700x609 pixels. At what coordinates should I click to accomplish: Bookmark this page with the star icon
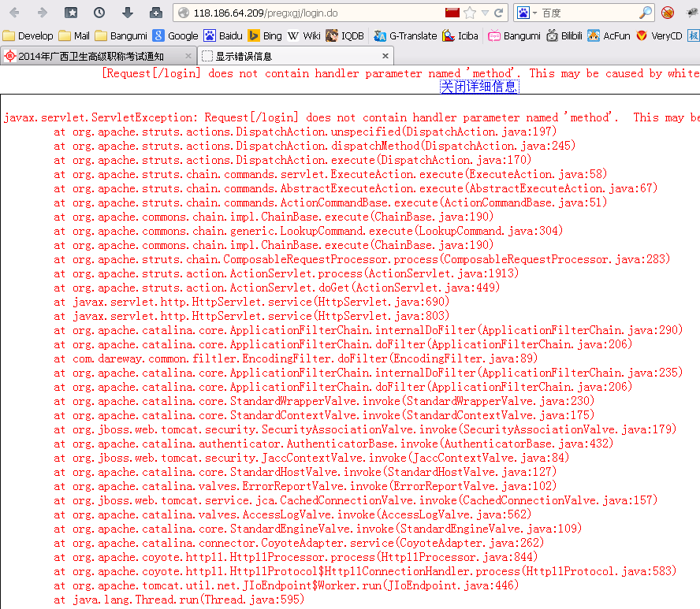click(470, 13)
